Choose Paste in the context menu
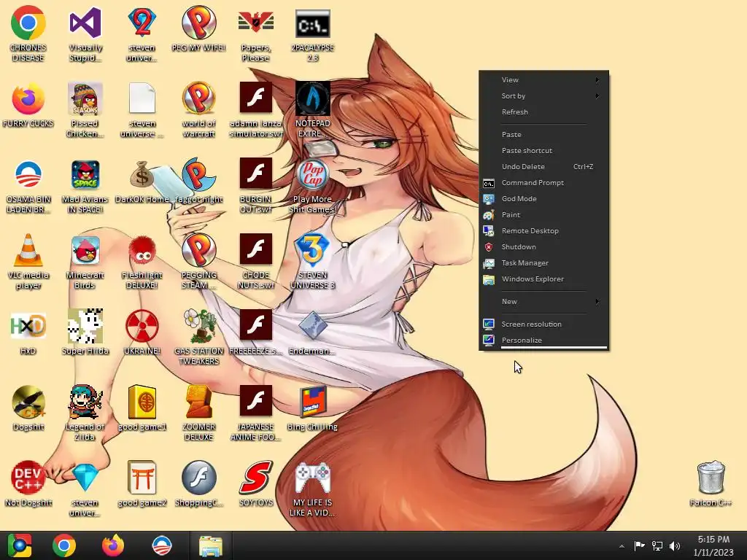The height and width of the screenshot is (560, 747). (543, 134)
